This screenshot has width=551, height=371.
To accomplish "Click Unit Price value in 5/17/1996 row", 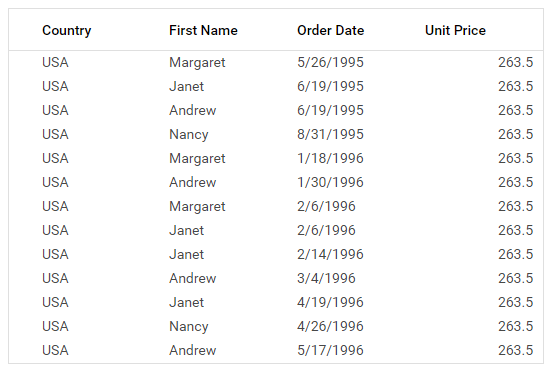I will coord(516,350).
